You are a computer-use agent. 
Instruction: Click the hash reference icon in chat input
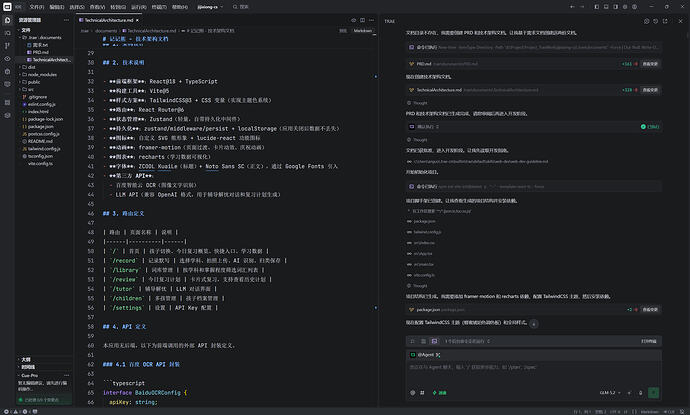click(422, 393)
